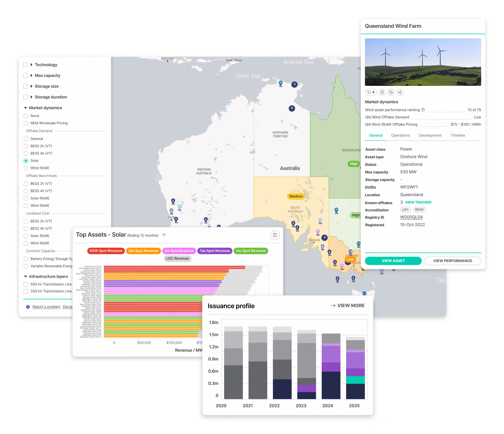Viewport: 504px width, 434px height.
Task: Bookmark the Queensland Wind Farm asset
Action: coord(382,92)
